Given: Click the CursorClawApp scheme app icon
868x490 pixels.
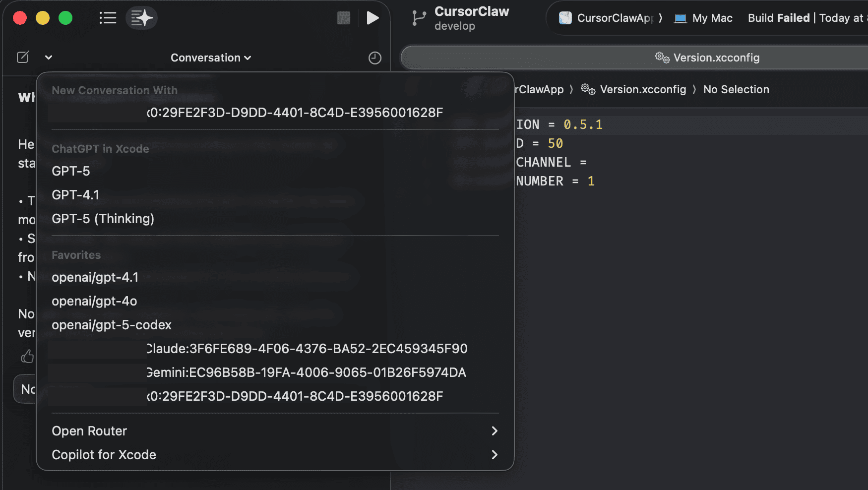Looking at the screenshot, I should (565, 18).
